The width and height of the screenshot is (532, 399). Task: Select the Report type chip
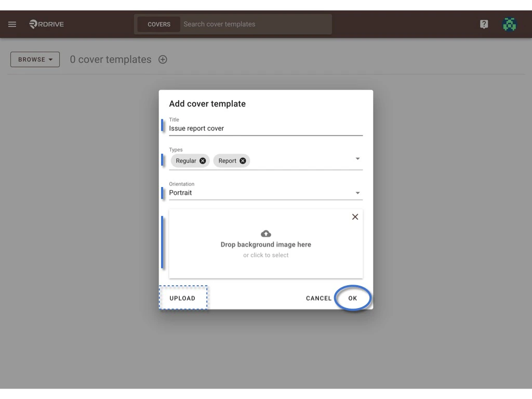[228, 161]
